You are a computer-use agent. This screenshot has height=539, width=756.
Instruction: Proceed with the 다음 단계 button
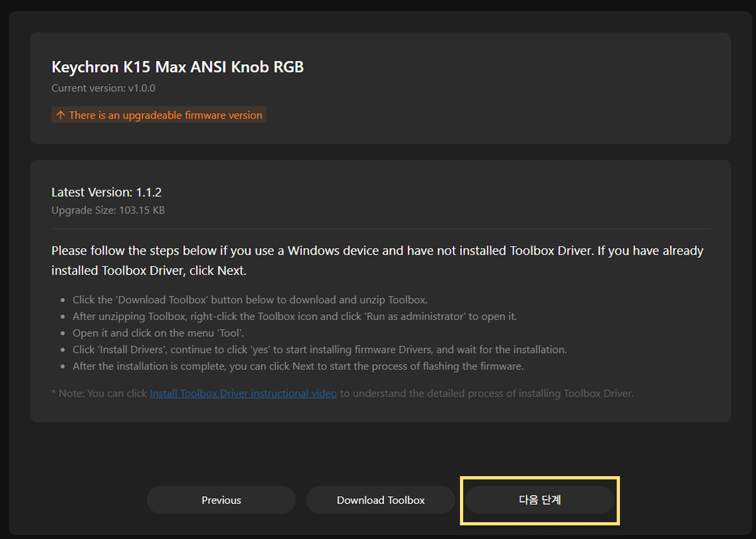click(540, 500)
